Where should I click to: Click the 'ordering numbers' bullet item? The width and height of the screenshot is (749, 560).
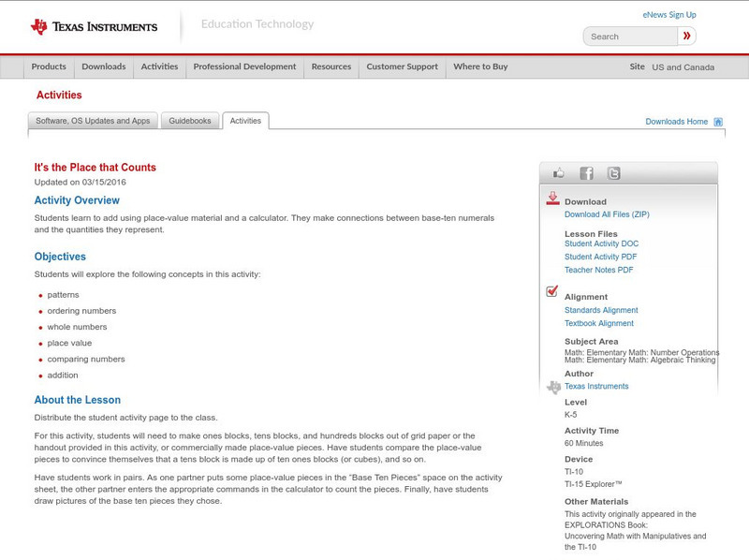[x=81, y=311]
